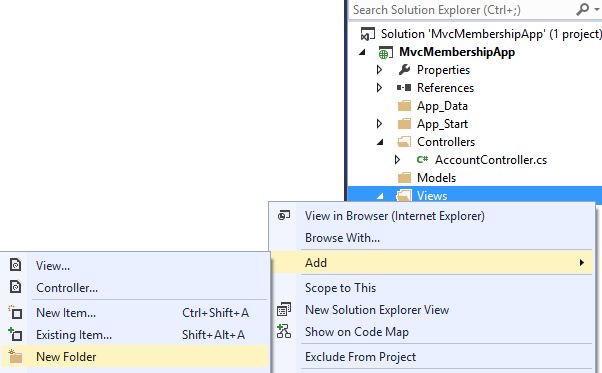Click the View in Browser icon
Screen dimensions: 602x373
[284, 215]
